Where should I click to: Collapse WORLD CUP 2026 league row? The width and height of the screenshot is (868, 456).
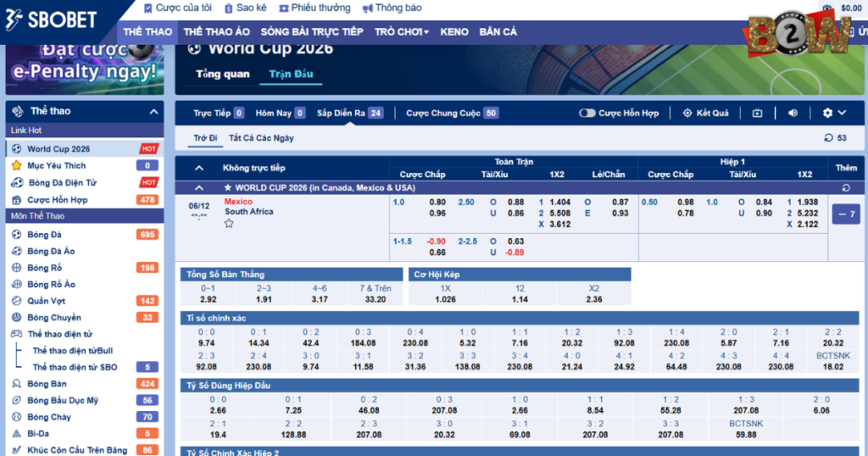198,188
